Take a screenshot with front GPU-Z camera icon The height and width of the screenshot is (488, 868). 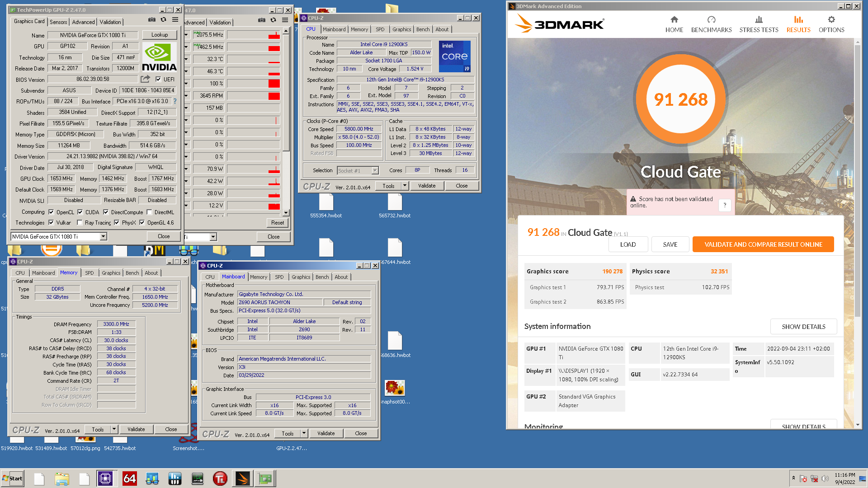(x=152, y=20)
